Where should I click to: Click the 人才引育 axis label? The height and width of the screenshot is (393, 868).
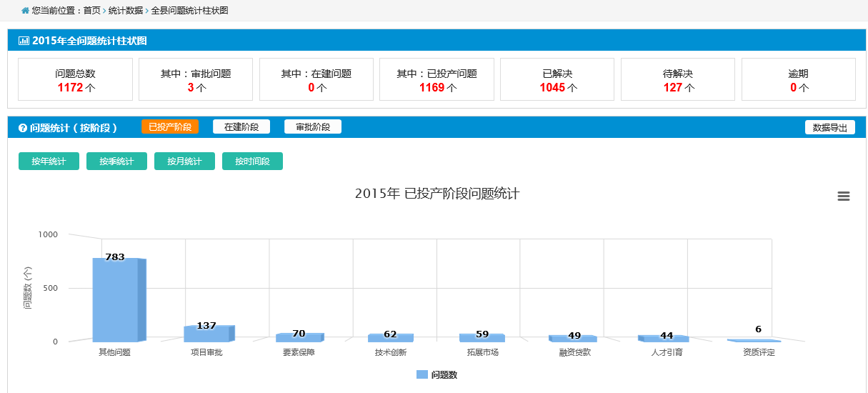click(667, 352)
